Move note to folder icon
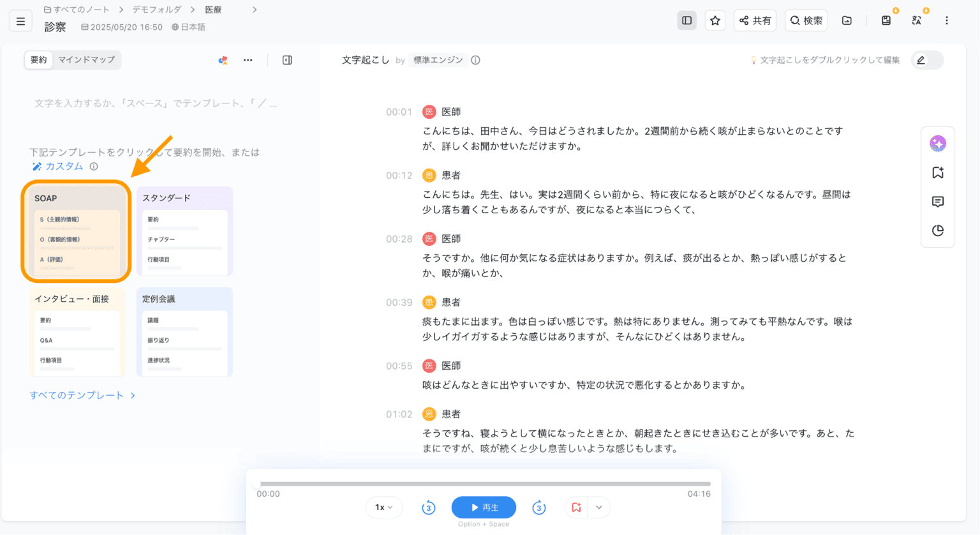Viewport: 980px width, 535px height. pos(847,20)
